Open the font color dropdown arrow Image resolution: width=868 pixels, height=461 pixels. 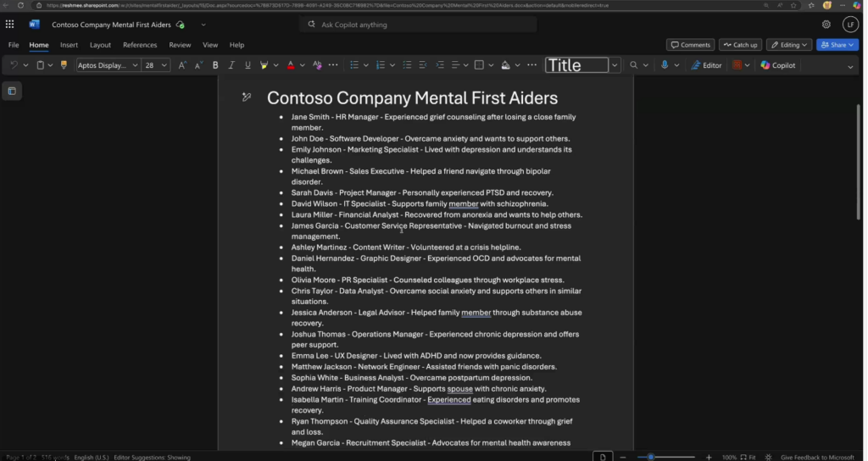pyautogui.click(x=303, y=65)
